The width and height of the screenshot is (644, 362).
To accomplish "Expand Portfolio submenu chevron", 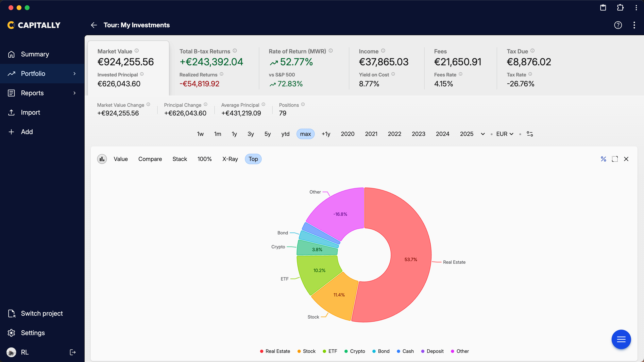I will point(74,74).
